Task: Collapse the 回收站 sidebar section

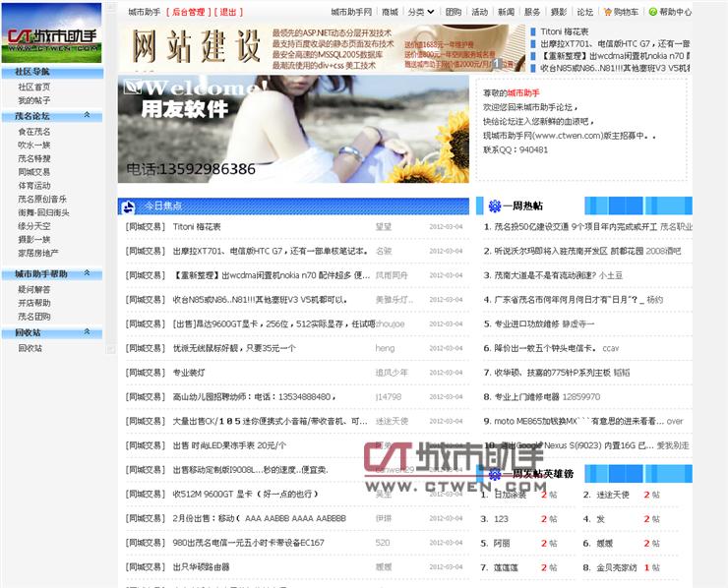Action: point(87,331)
